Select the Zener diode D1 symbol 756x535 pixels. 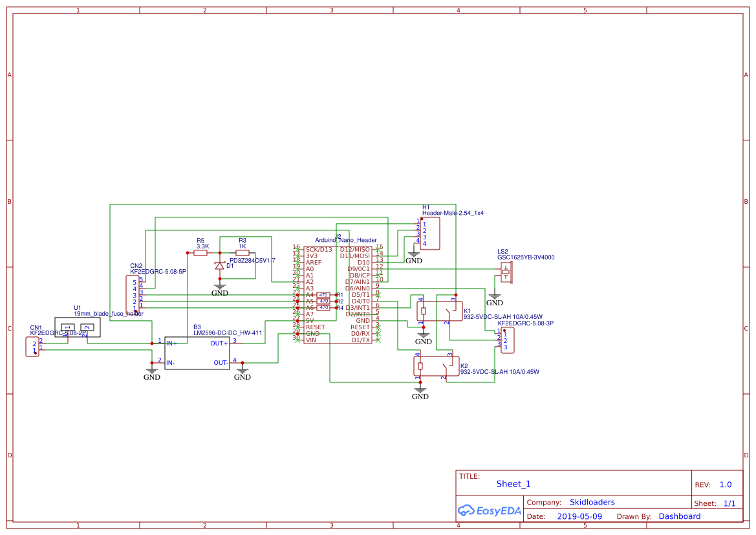pos(219,265)
